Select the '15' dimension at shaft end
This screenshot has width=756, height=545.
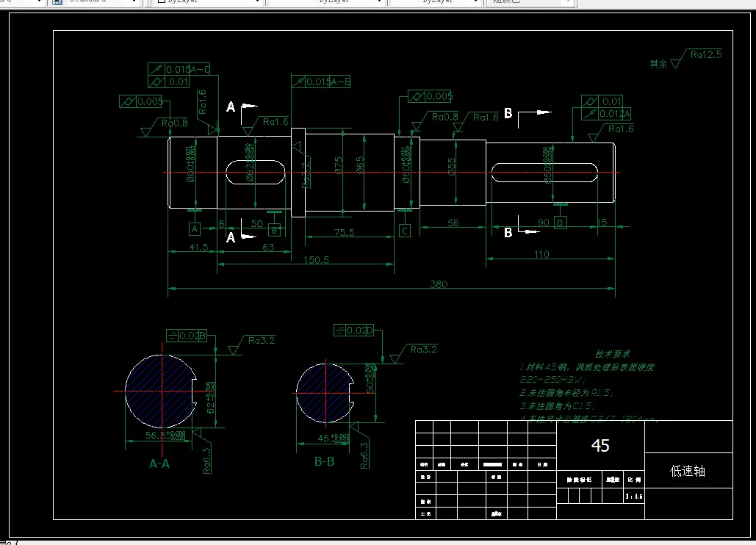(x=602, y=223)
